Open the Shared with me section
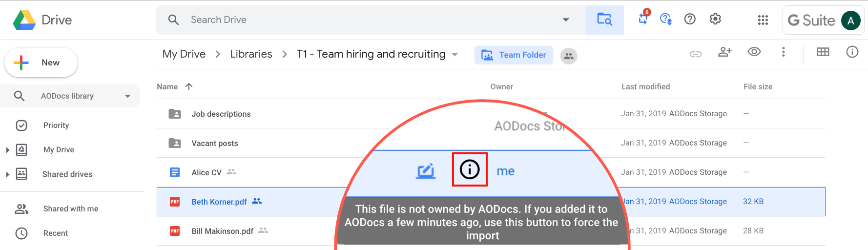Image resolution: width=868 pixels, height=250 pixels. (x=71, y=208)
